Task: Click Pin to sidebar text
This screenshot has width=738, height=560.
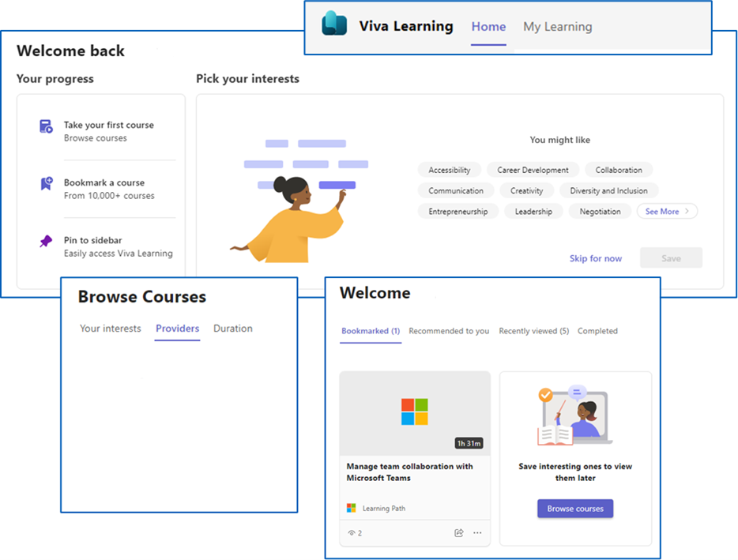Action: pyautogui.click(x=92, y=240)
